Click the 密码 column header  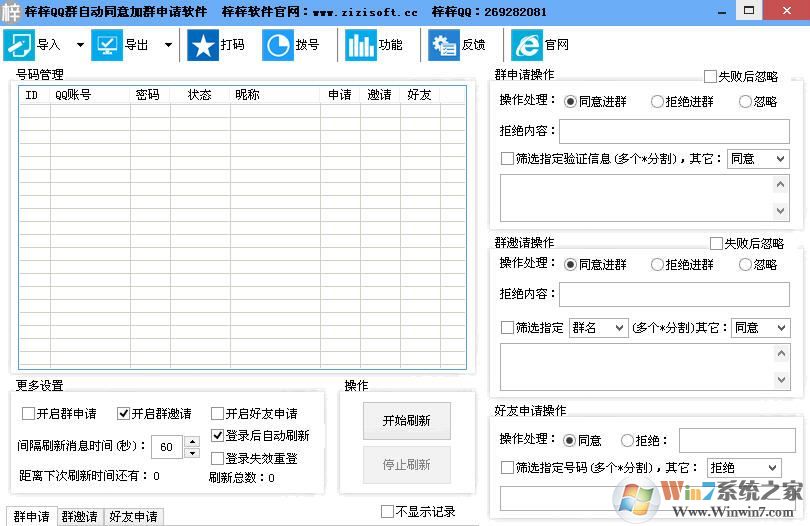tap(150, 95)
